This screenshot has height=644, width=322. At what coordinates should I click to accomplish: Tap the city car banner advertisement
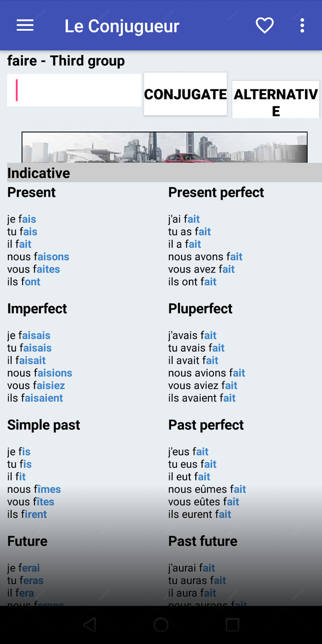coord(165,147)
